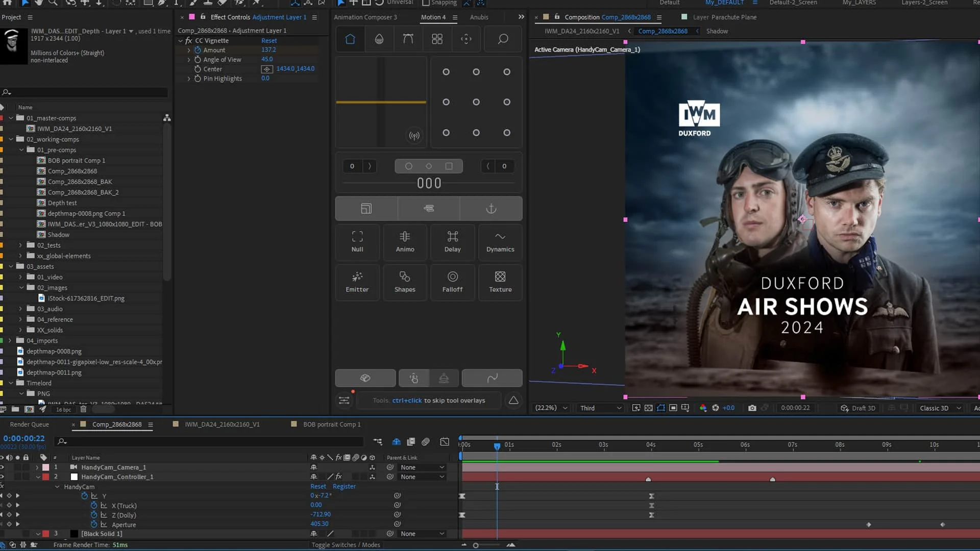Screen dimensions: 980x551
Task: Take a snapshot with camera icon
Action: click(x=752, y=408)
